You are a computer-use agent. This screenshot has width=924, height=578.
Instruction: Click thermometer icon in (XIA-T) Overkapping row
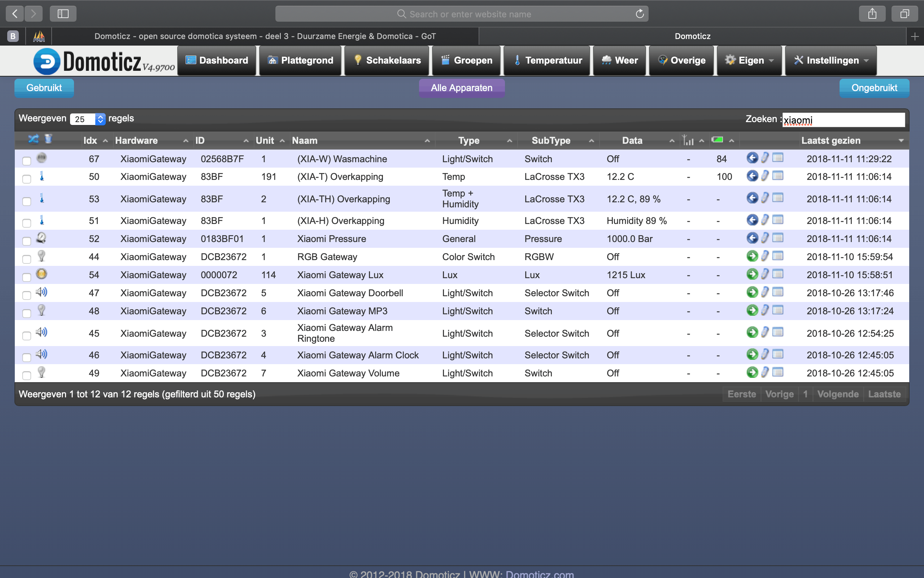[42, 176]
